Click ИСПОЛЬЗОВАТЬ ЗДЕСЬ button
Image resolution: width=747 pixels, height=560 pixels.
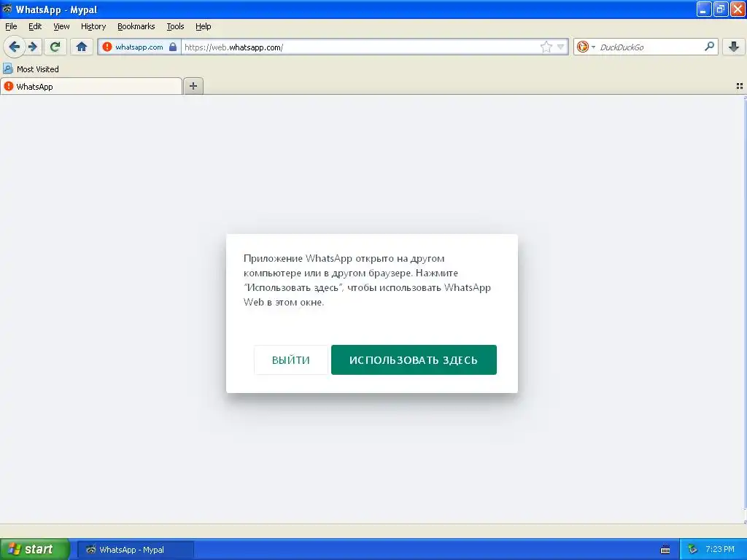(414, 360)
